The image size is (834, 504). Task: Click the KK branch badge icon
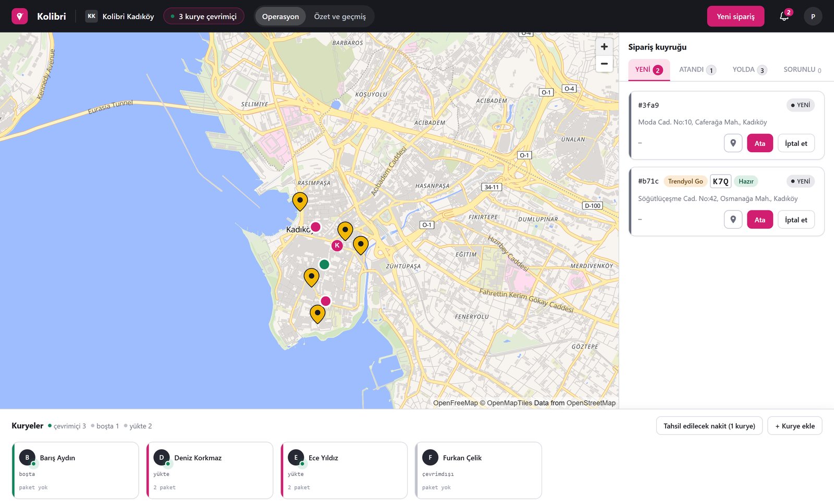pyautogui.click(x=92, y=16)
